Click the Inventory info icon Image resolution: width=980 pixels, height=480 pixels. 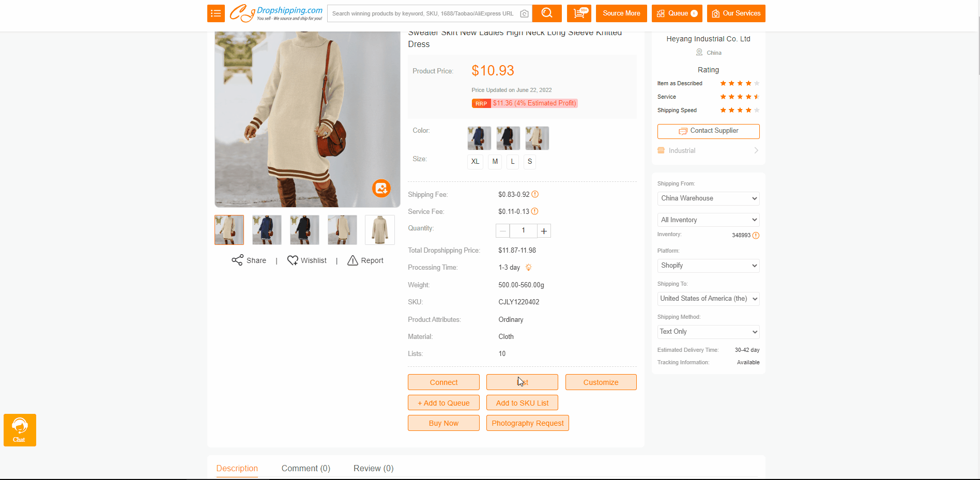[756, 236]
